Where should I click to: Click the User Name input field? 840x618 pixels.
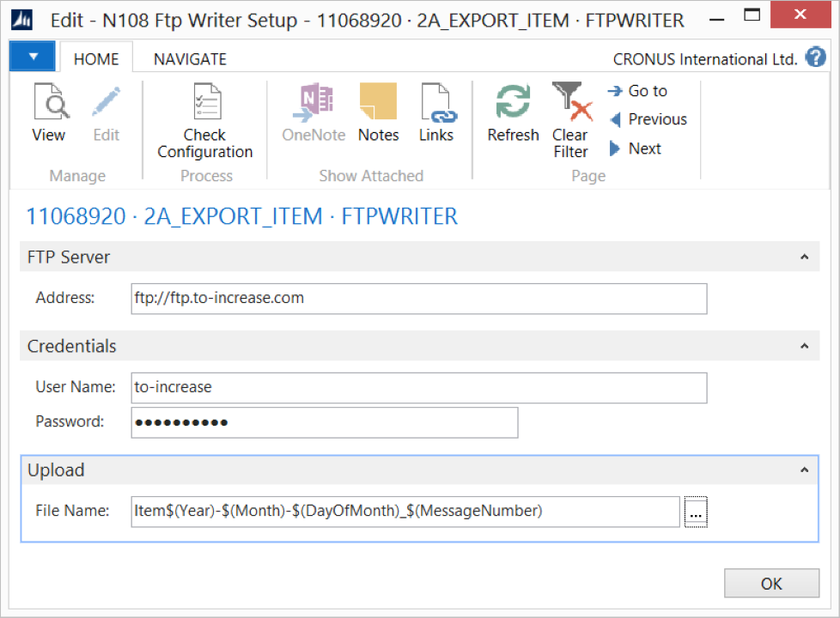click(419, 388)
